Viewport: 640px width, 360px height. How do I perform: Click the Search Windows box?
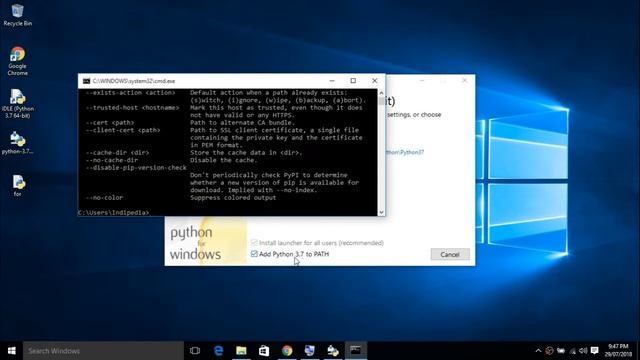(103, 351)
